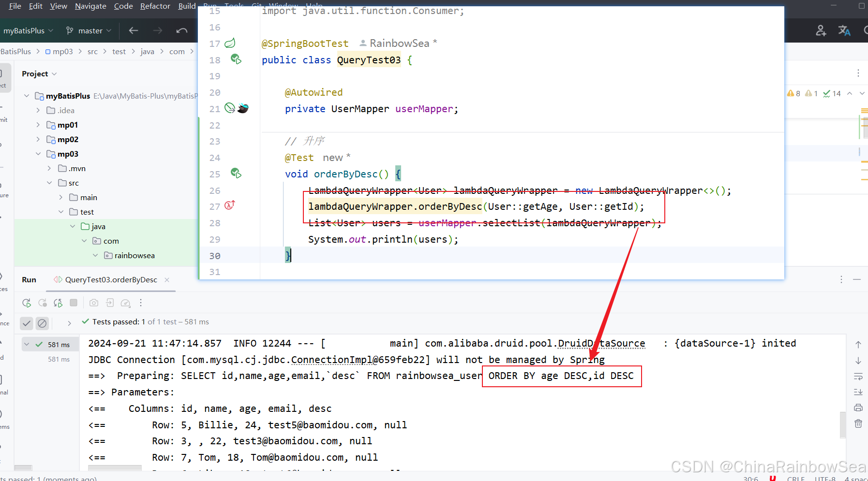
Task: Click the profiler gauge icon in Run toolbar
Action: pos(125,303)
